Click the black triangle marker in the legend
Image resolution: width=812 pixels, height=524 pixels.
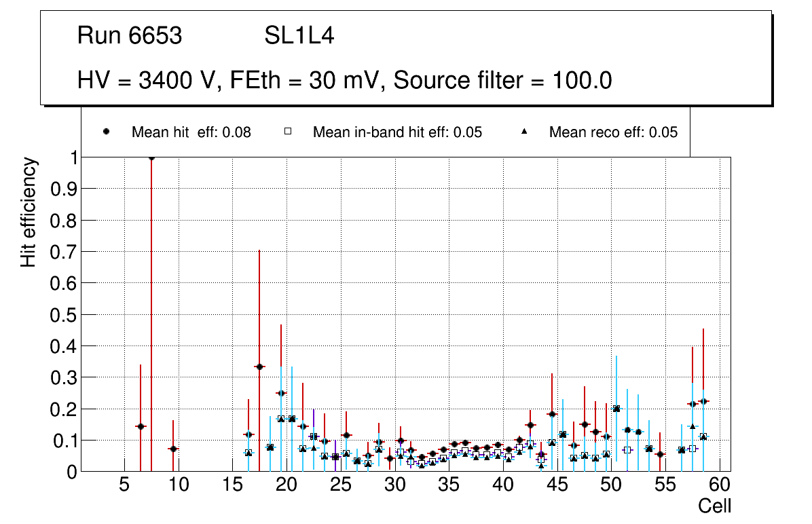(x=523, y=132)
